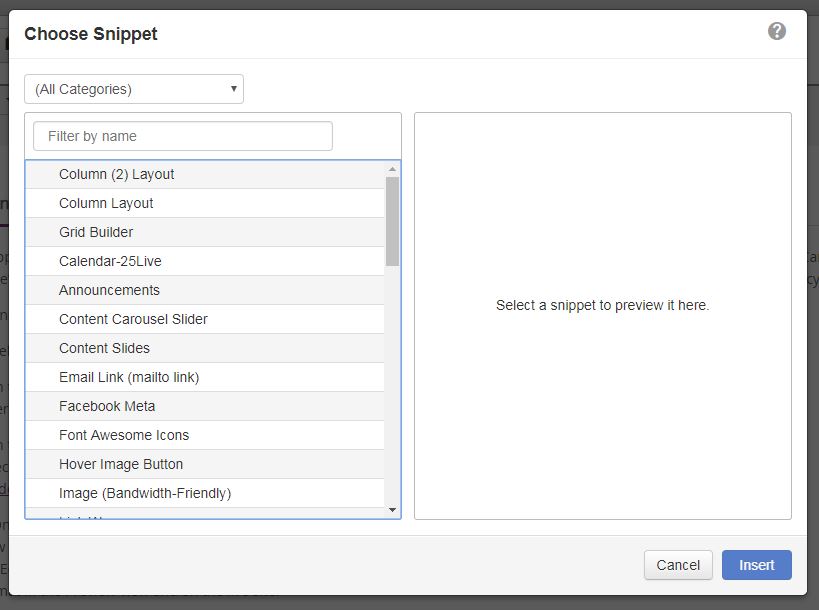Select the Column Layout snippet
This screenshot has height=610, width=819.
pyautogui.click(x=106, y=203)
